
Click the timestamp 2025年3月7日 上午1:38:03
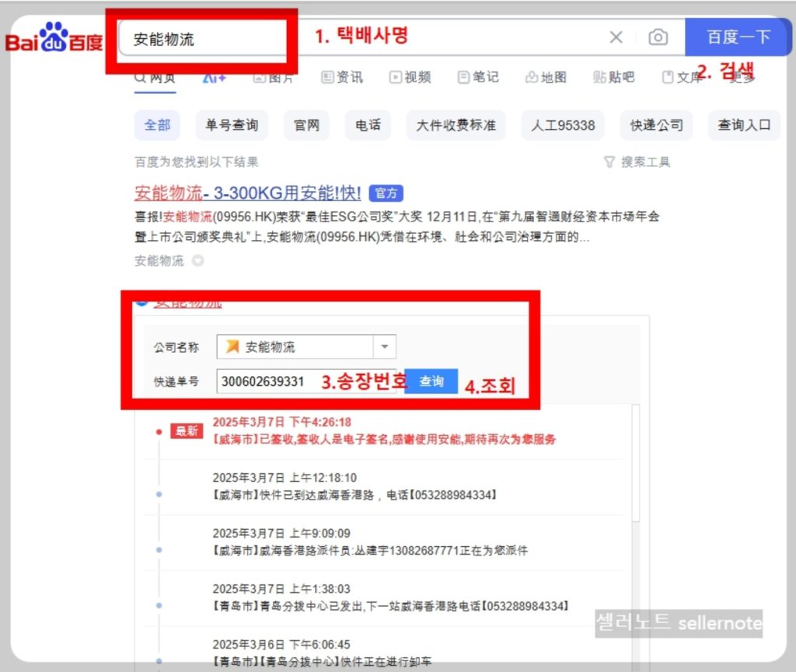(281, 590)
